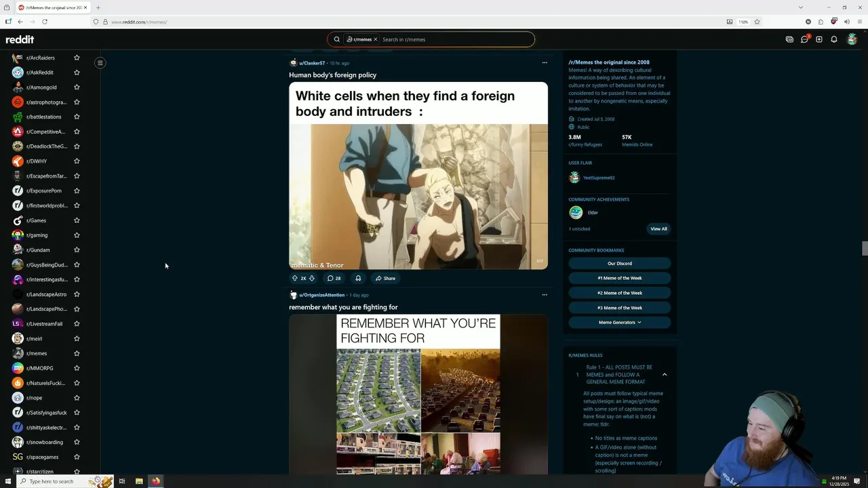Create a new post from header
868x488 pixels.
click(819, 39)
